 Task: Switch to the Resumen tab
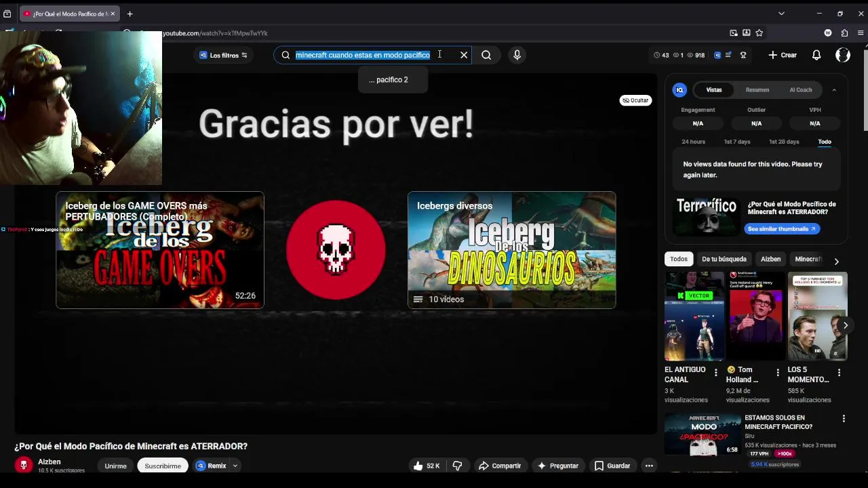757,89
